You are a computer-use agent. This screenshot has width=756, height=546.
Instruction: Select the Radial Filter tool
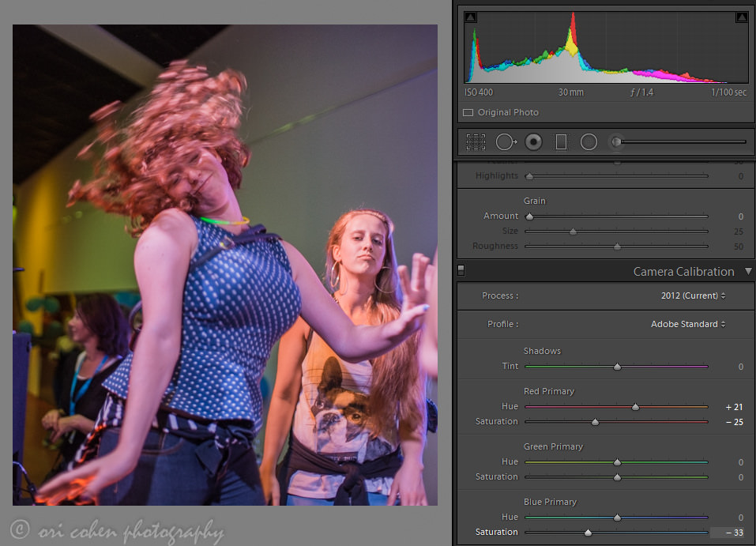point(589,141)
